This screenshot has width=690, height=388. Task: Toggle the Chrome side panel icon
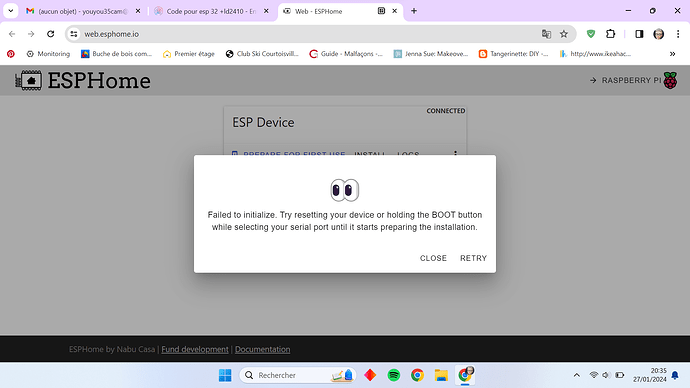(x=639, y=34)
